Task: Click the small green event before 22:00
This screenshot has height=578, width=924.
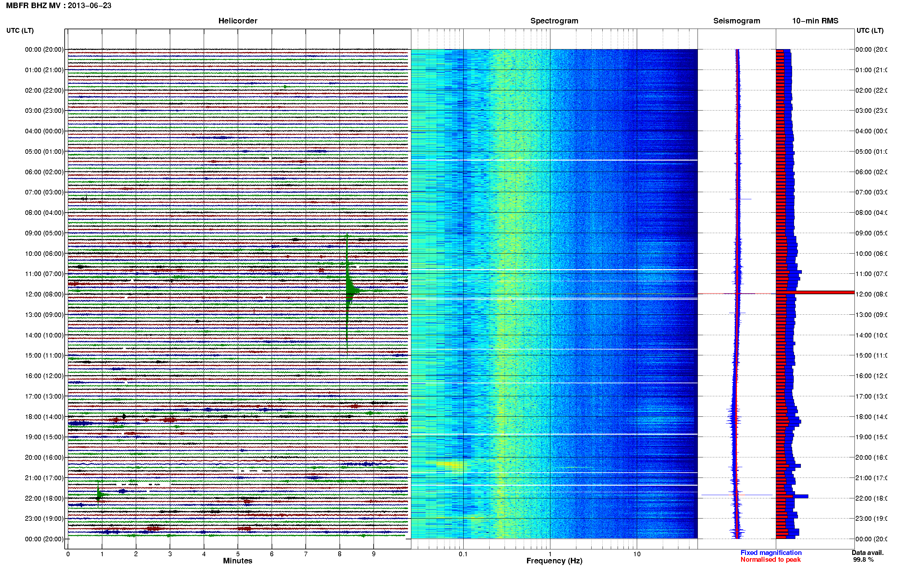Action: point(98,495)
